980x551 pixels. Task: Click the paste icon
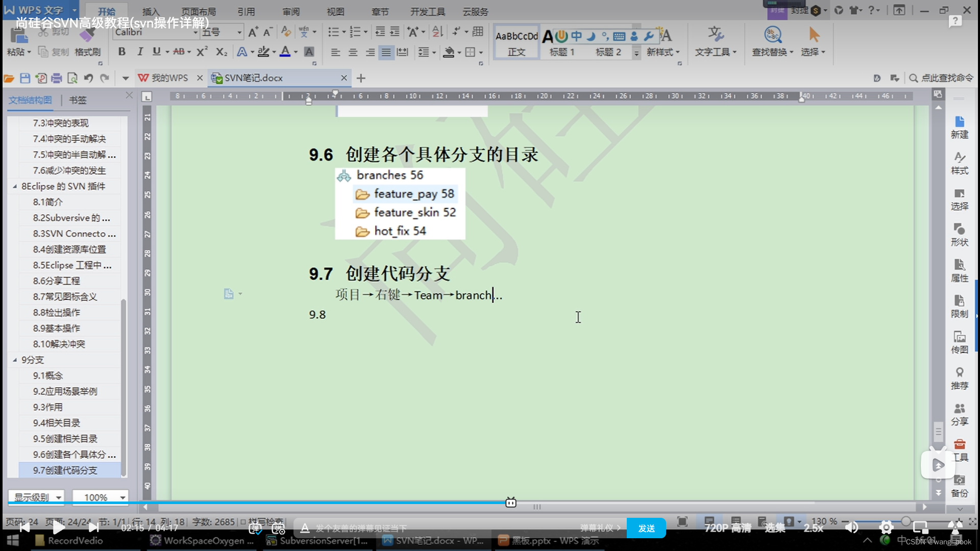click(18, 36)
